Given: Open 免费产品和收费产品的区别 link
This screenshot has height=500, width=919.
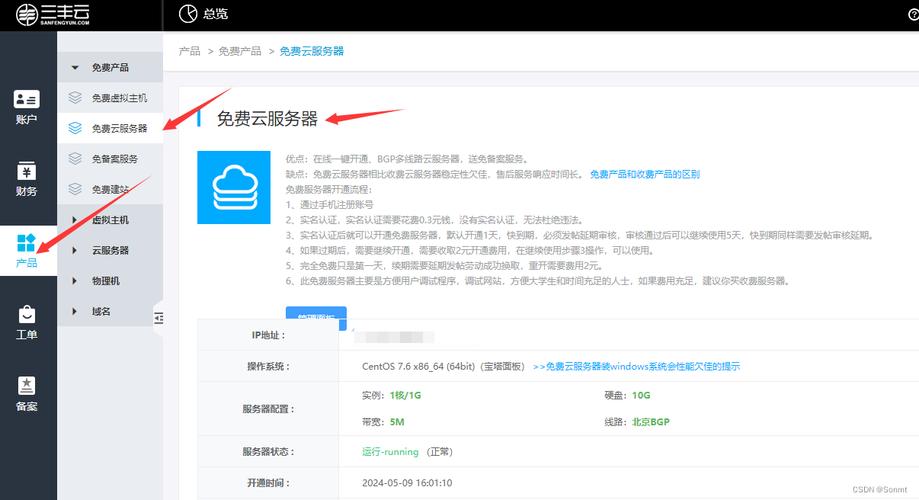Looking at the screenshot, I should click(645, 174).
